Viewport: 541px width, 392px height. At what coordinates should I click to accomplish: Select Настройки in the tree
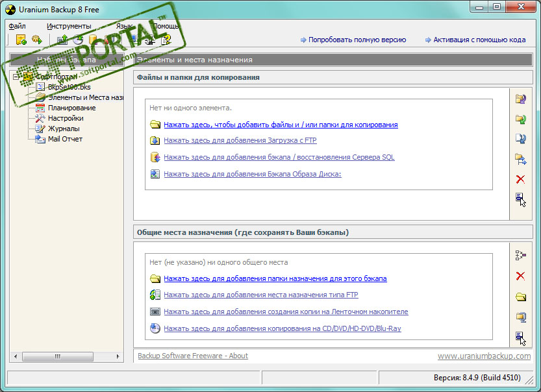pyautogui.click(x=66, y=118)
